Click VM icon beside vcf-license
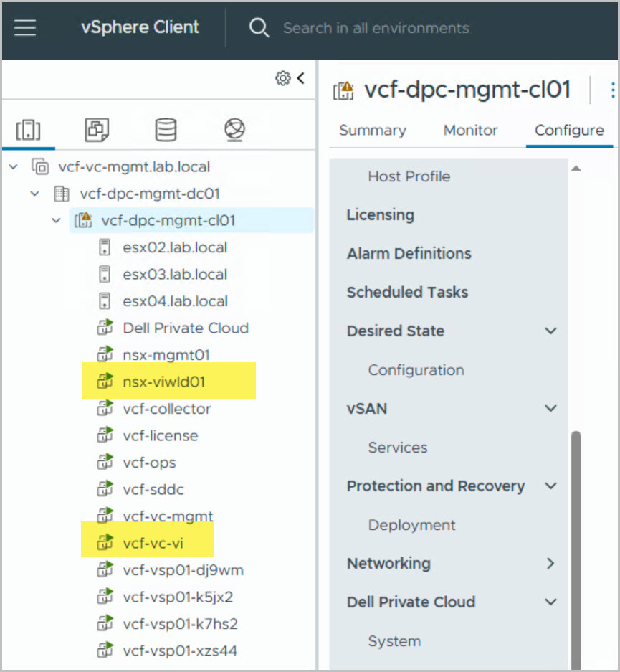 (x=105, y=435)
